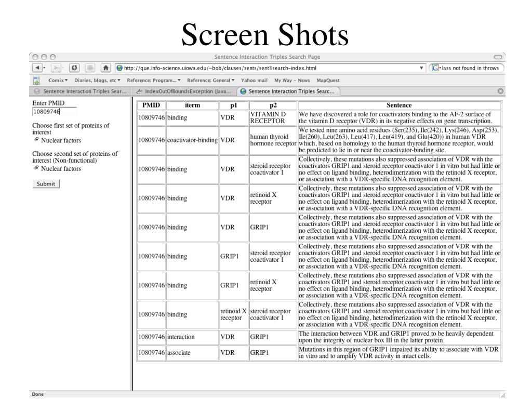This screenshot has height=399, width=532.
Task: Expand the Comix bookmarks folder
Action: coord(58,81)
